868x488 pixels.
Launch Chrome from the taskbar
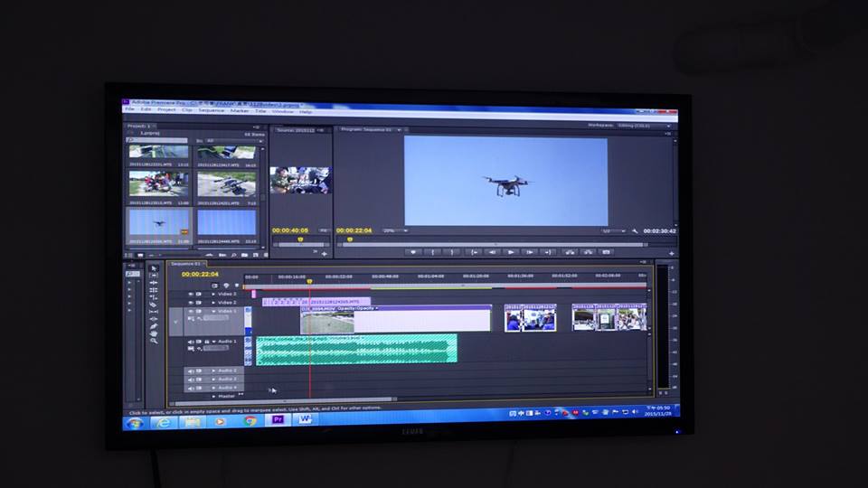[250, 421]
